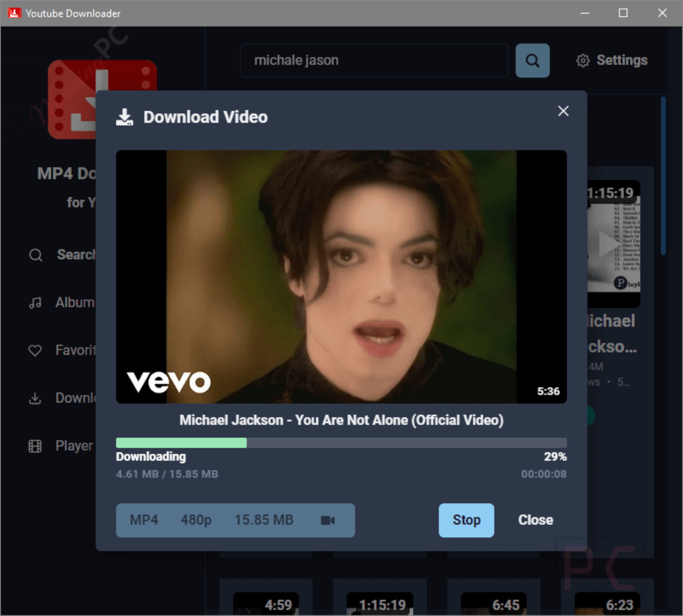The width and height of the screenshot is (683, 616).
Task: Click the film strip Player icon
Action: pos(35,446)
